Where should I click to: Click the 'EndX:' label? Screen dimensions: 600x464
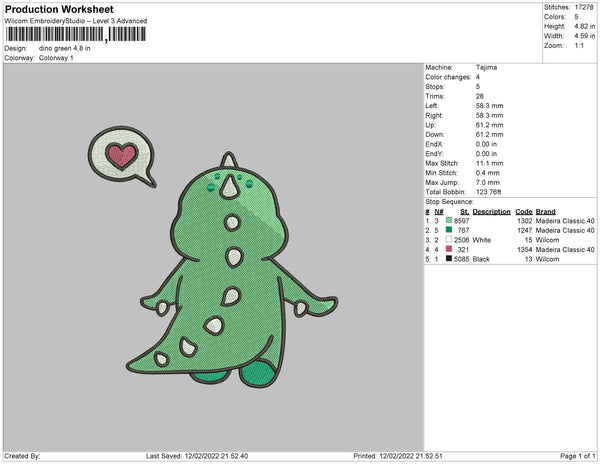(434, 144)
